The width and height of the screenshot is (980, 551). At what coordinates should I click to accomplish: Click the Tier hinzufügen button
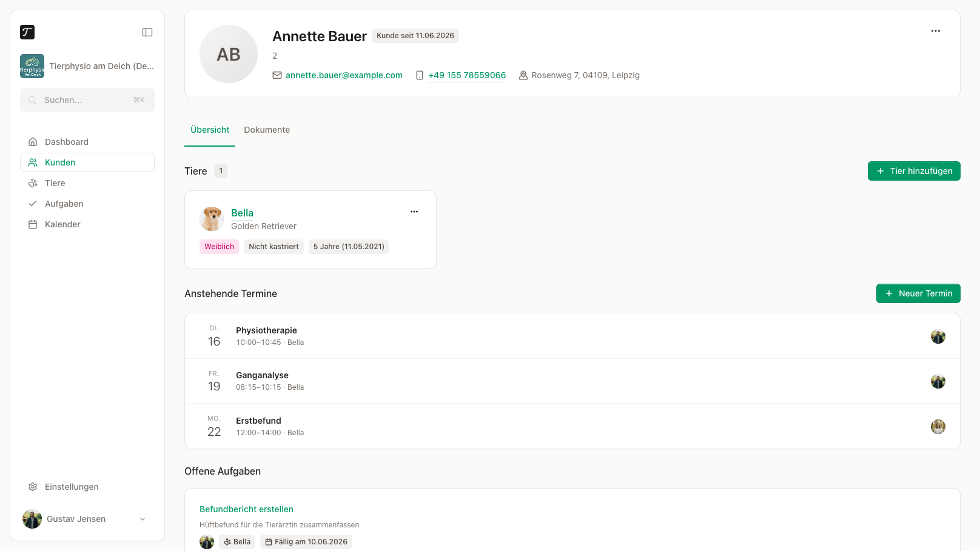pyautogui.click(x=914, y=171)
